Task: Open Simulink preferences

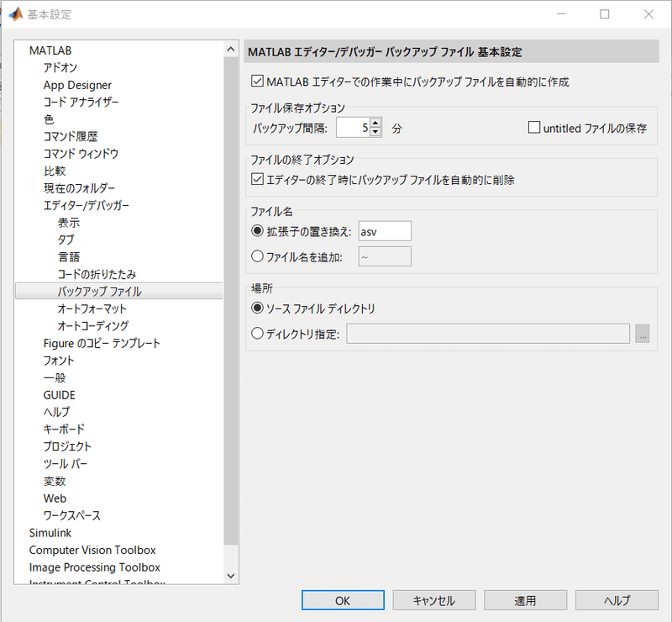Action: point(50,532)
